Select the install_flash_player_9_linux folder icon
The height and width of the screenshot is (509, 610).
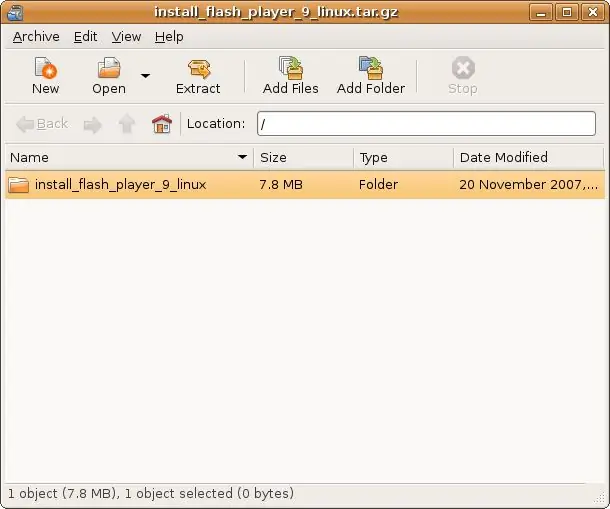19,185
